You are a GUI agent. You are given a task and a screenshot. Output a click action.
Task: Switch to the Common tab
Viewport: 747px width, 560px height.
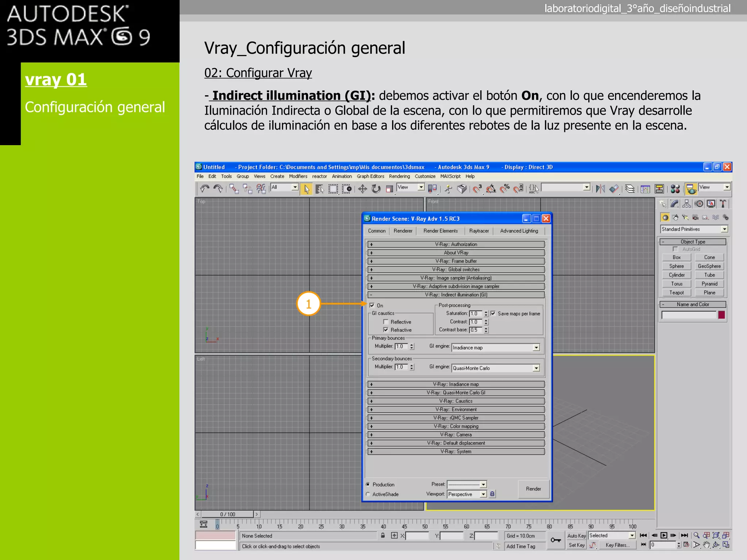(377, 231)
